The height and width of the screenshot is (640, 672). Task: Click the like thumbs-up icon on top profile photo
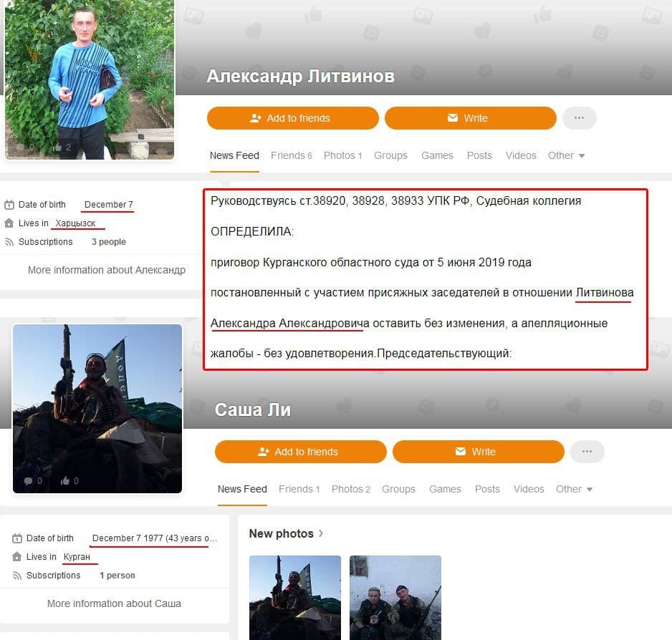(x=57, y=147)
